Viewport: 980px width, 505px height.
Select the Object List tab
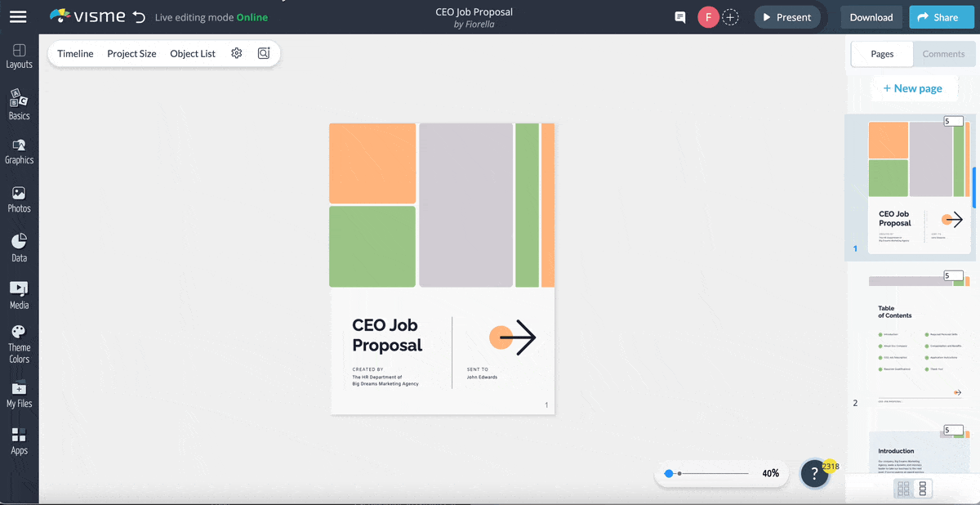click(193, 53)
